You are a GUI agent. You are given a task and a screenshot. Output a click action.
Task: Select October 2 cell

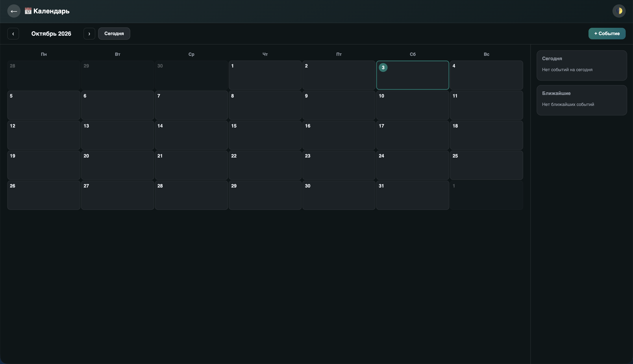[339, 75]
